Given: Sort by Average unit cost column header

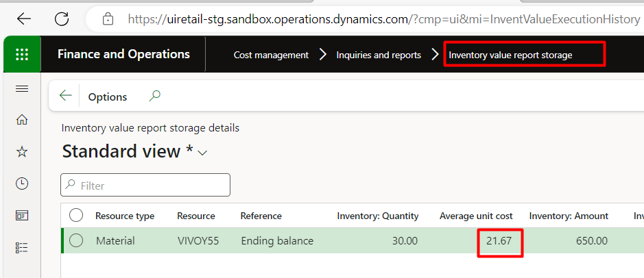Looking at the screenshot, I should click(476, 216).
